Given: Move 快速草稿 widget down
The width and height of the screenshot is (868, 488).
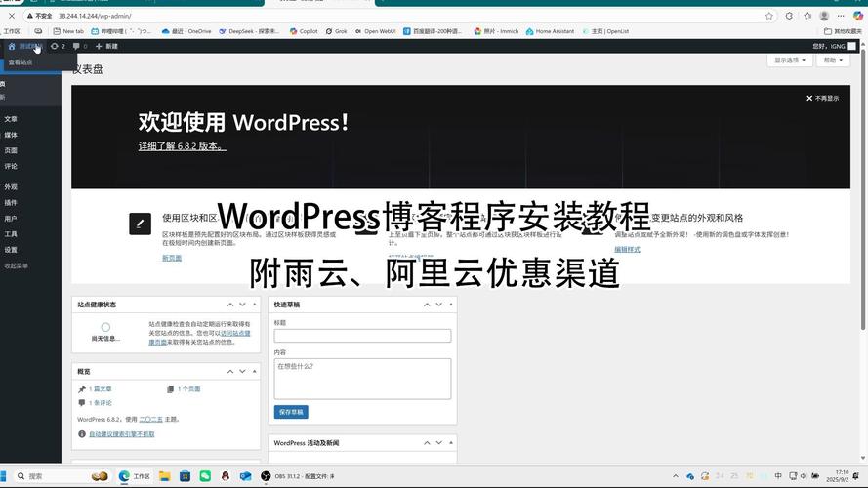Looking at the screenshot, I should point(439,305).
